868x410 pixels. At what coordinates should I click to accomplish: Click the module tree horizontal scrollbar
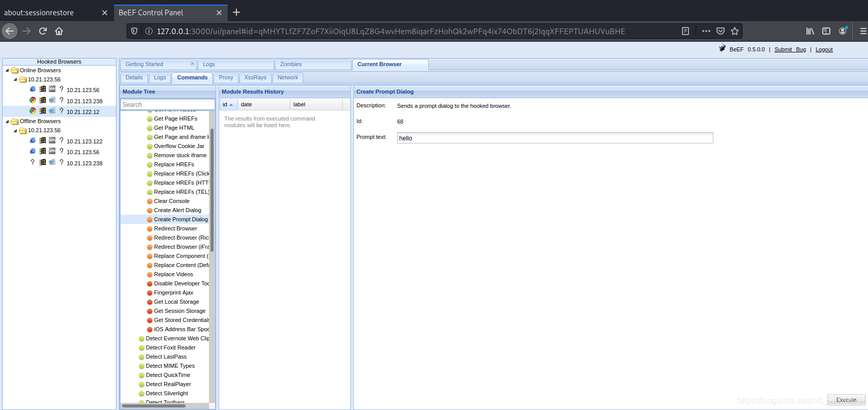[154, 406]
